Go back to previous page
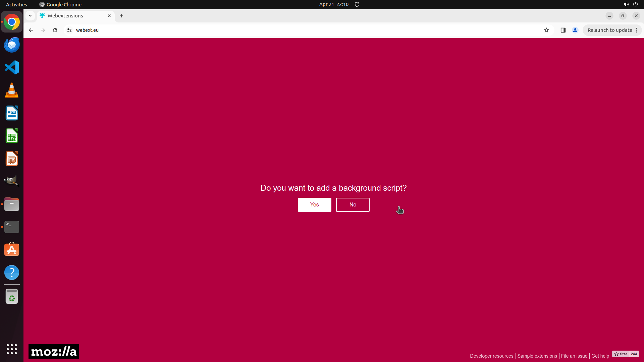Viewport: 644px width, 362px height. click(31, 30)
